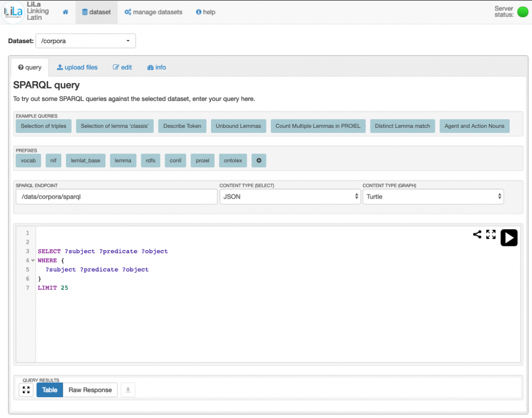Collapse the WHERE block fold arrow

33,260
